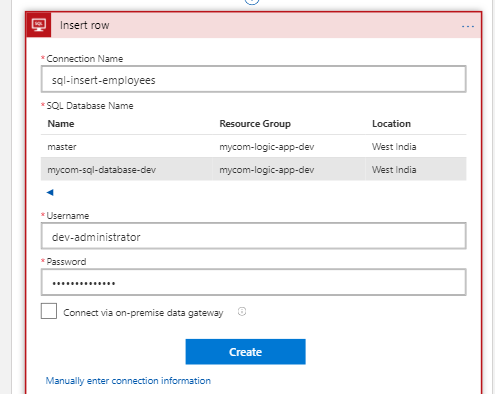Click the add-step plus icon above card
Viewport: 495px width, 394px height.
(x=252, y=1)
